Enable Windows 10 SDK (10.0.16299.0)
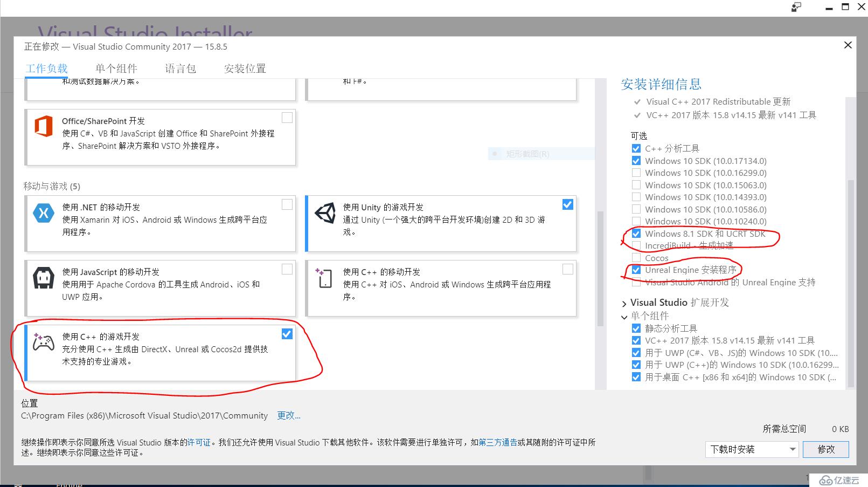 click(636, 173)
